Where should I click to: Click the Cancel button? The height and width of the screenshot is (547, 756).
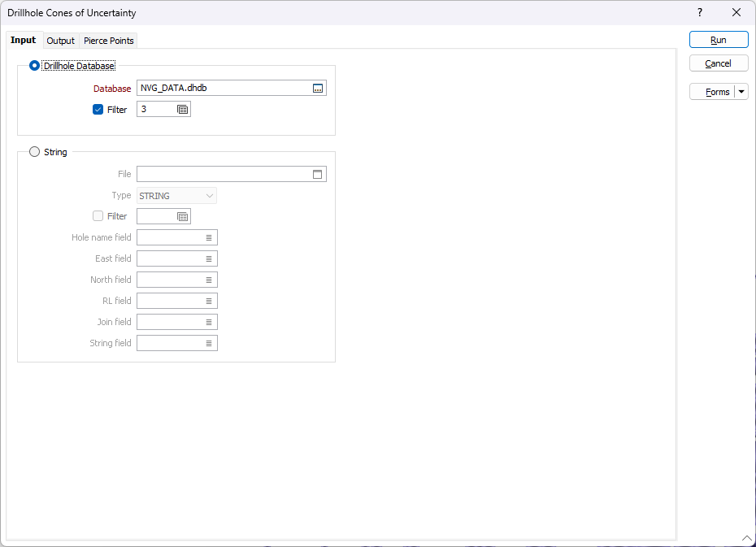[x=718, y=63]
